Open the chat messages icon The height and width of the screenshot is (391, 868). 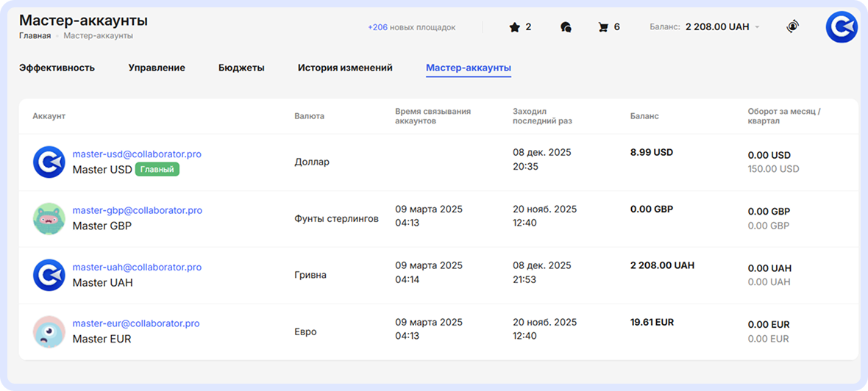point(565,27)
